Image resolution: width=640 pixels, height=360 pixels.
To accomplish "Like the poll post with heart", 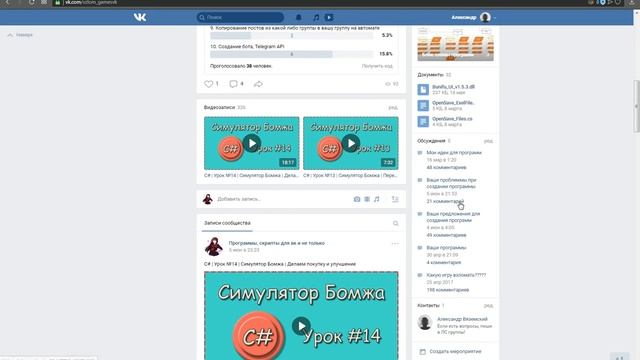I will pyautogui.click(x=209, y=84).
